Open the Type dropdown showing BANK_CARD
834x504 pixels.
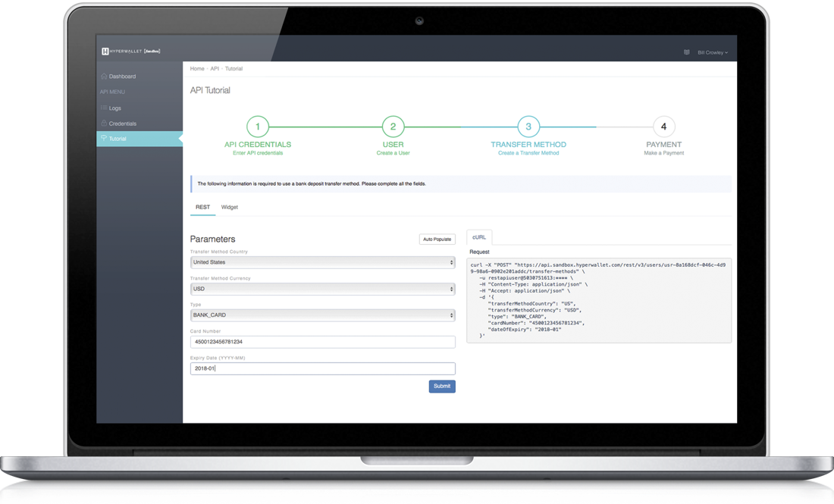323,315
